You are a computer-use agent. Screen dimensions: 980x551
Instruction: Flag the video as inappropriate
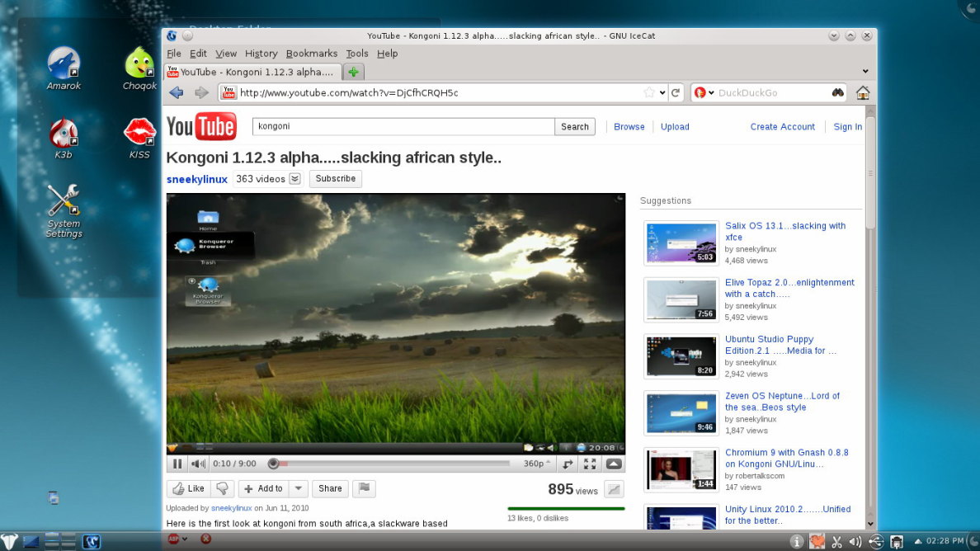tap(365, 488)
